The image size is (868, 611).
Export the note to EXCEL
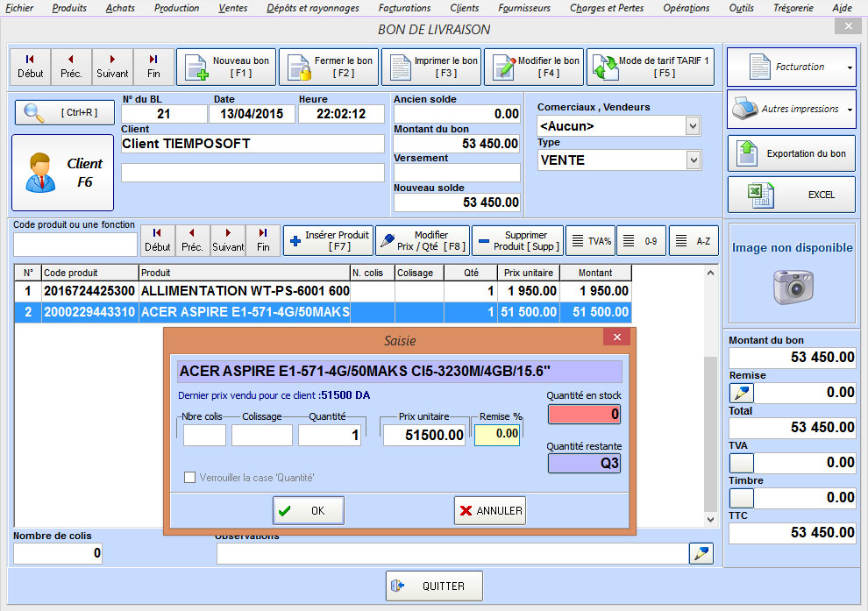coord(792,195)
